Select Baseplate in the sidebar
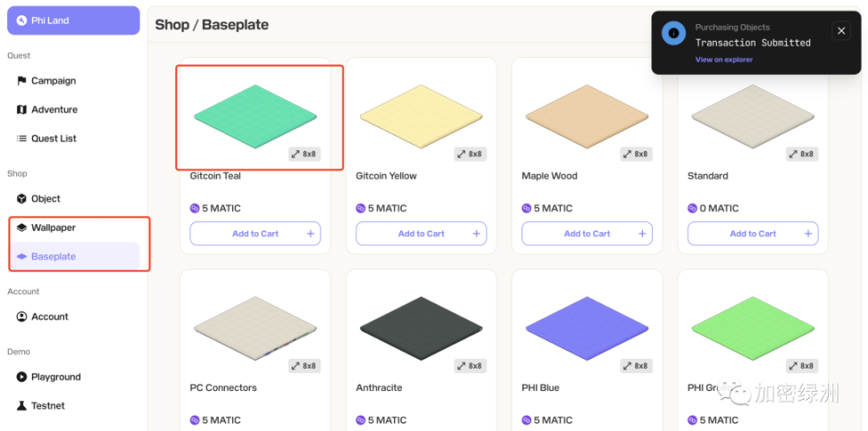The width and height of the screenshot is (868, 431). pos(73,256)
